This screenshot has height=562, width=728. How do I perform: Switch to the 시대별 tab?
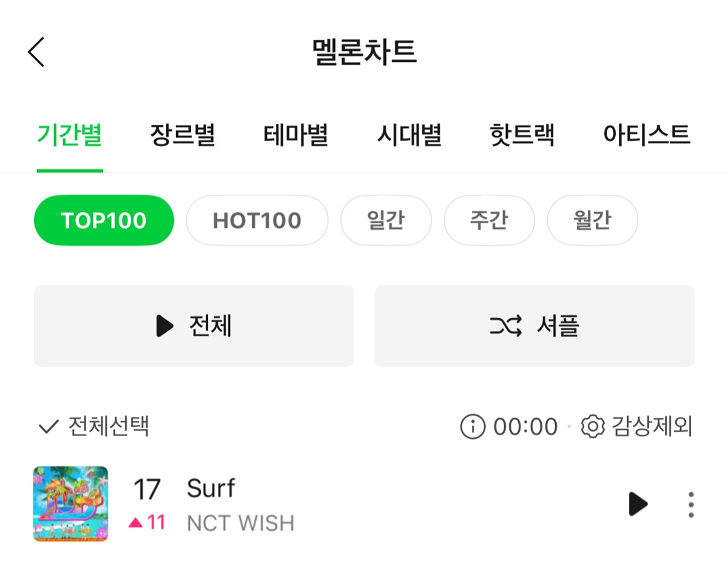[x=409, y=135]
